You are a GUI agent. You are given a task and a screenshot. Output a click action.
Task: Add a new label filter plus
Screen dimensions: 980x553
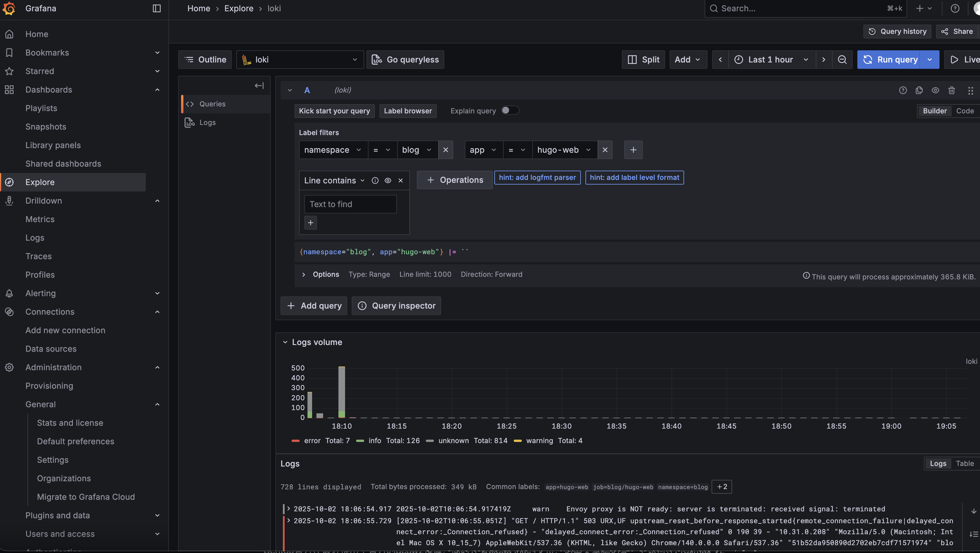pyautogui.click(x=633, y=150)
